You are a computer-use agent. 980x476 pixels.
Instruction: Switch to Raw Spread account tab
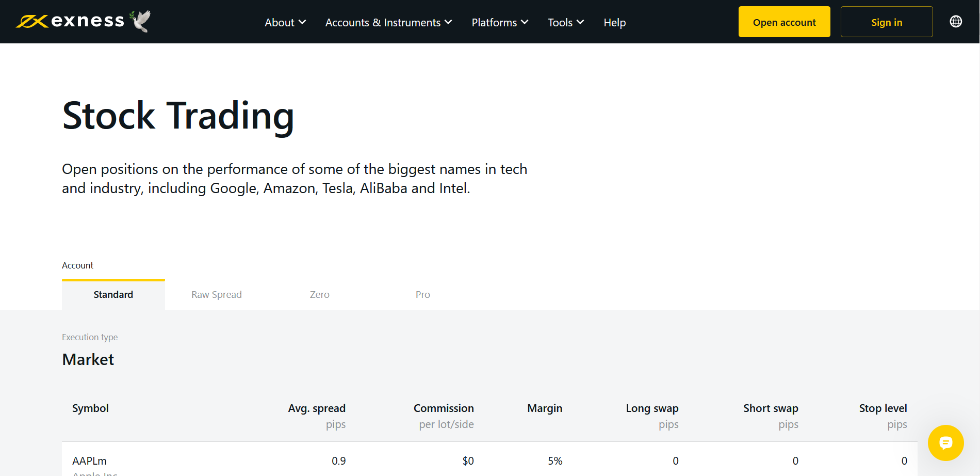click(217, 294)
